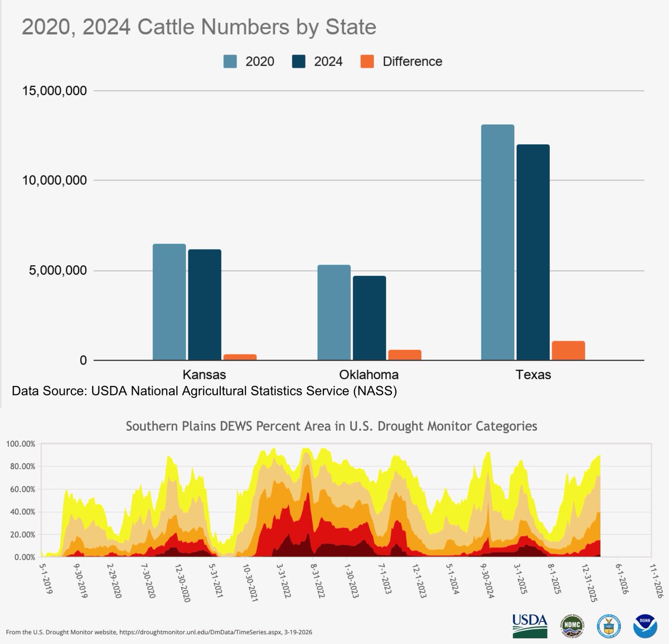Click the orange Difference legend square
This screenshot has width=669, height=644.
click(366, 61)
